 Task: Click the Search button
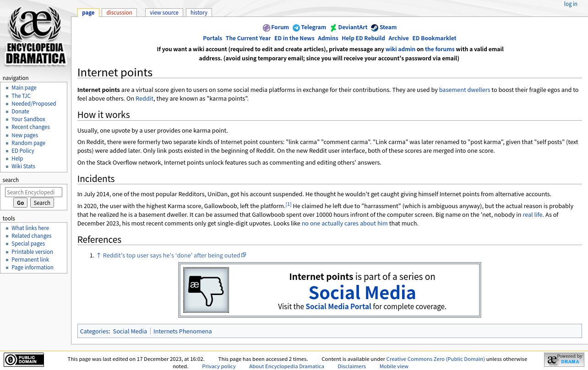[42, 203]
